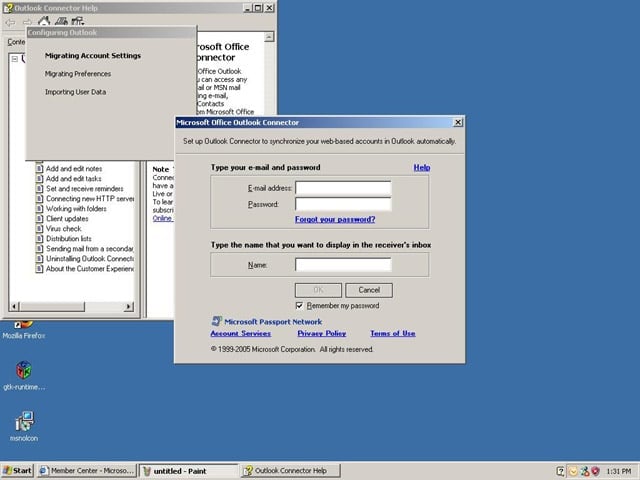Click the yellow smiley tray icon
640x480 pixels.
pyautogui.click(x=573, y=471)
